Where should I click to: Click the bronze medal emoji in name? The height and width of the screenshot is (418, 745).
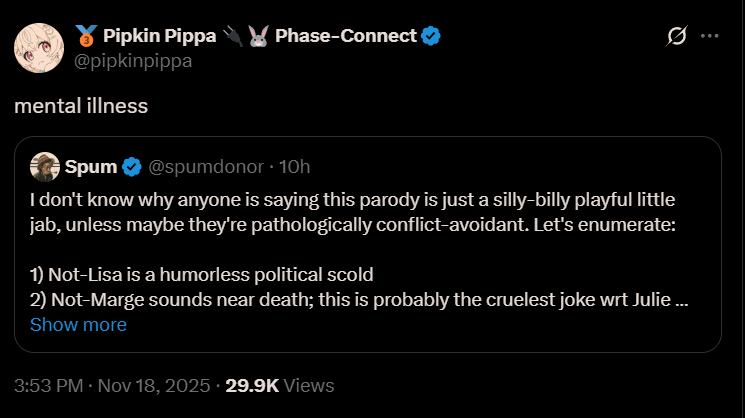click(x=86, y=36)
